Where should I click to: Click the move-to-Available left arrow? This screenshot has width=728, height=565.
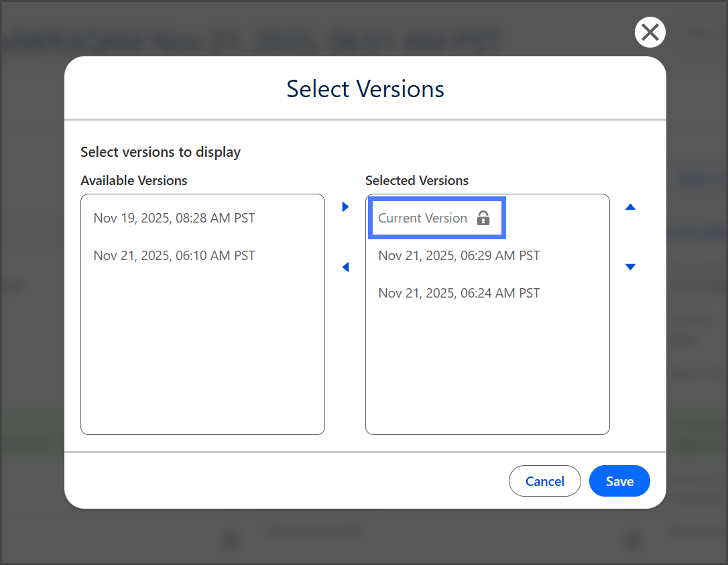coord(345,267)
